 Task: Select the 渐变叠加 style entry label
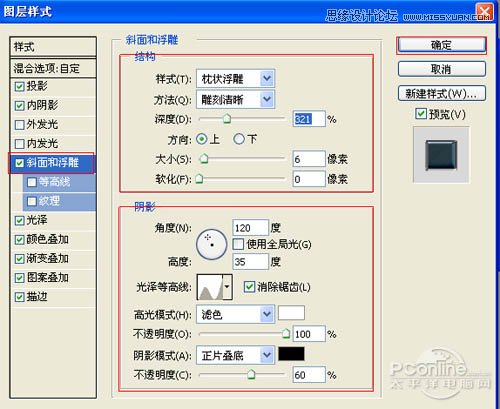tap(48, 258)
